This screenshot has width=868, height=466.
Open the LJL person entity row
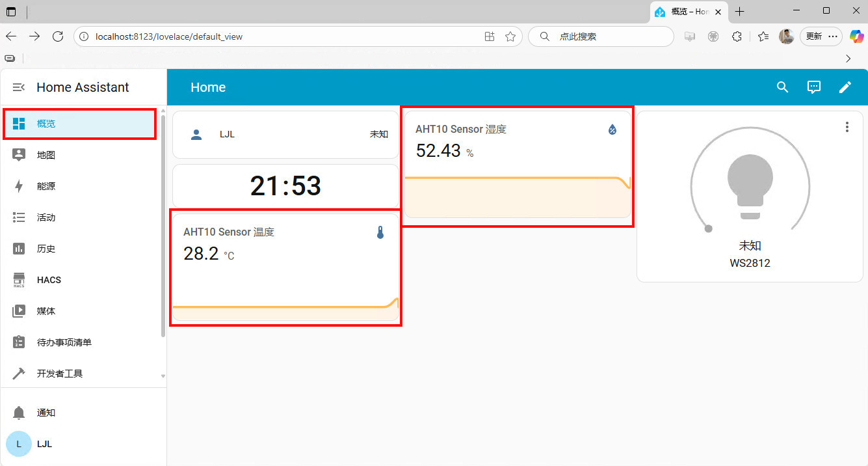(x=285, y=134)
